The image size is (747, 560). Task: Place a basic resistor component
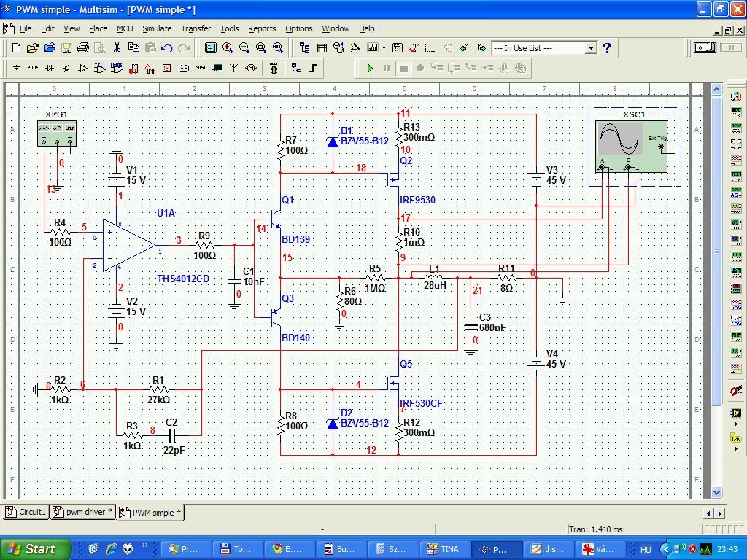click(33, 69)
